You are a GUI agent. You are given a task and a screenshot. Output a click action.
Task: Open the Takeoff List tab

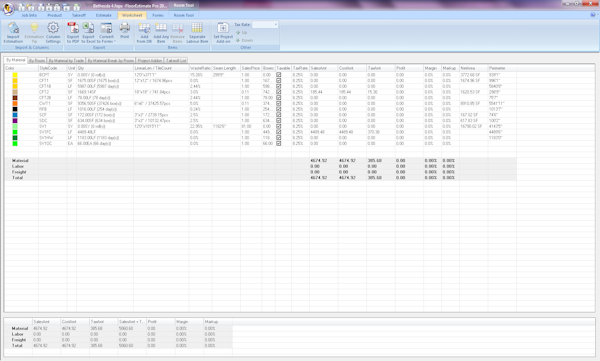[176, 60]
